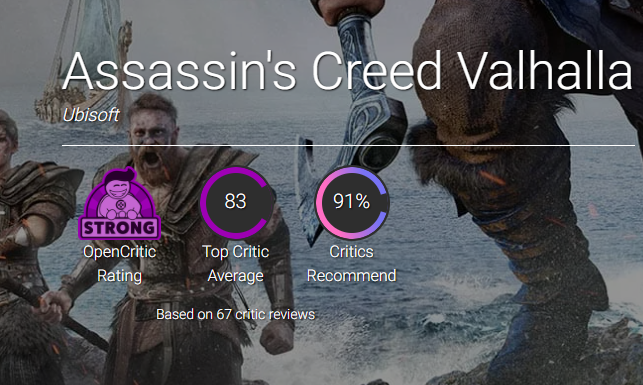Click the number 83 inside the ring
643x385 pixels.
pos(235,201)
